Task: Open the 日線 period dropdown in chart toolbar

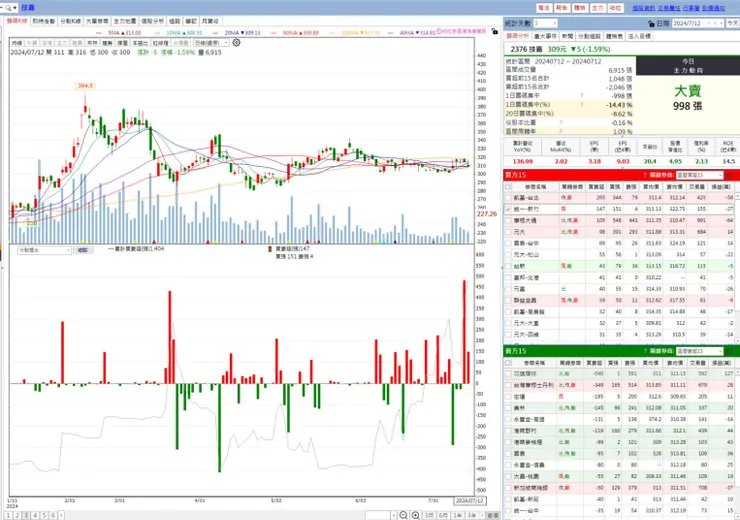Action: [211, 43]
